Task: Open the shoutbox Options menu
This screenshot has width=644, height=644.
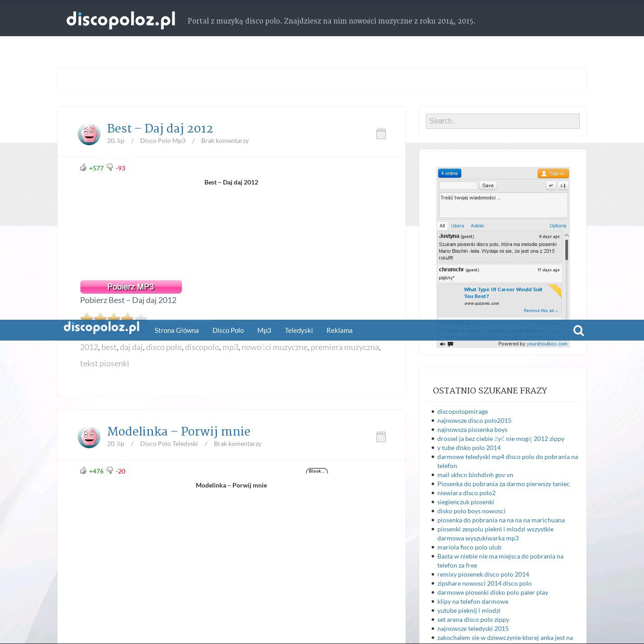Action: [x=558, y=226]
